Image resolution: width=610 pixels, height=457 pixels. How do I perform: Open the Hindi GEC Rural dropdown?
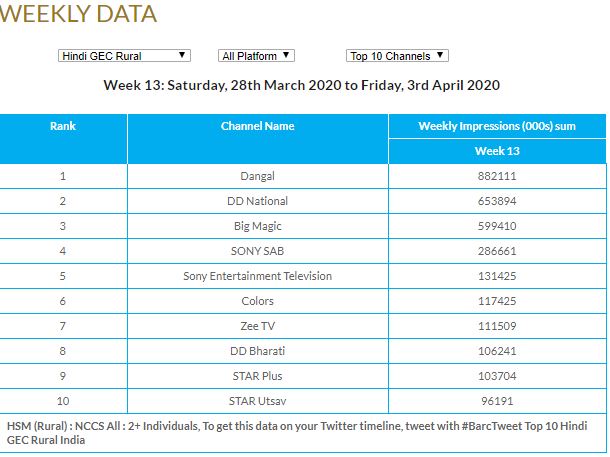[124, 56]
